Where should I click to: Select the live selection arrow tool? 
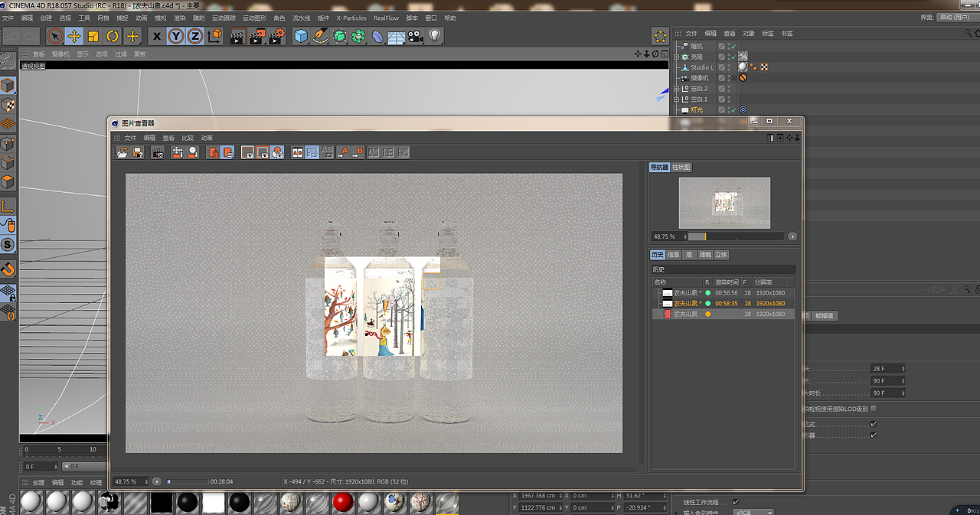(54, 36)
